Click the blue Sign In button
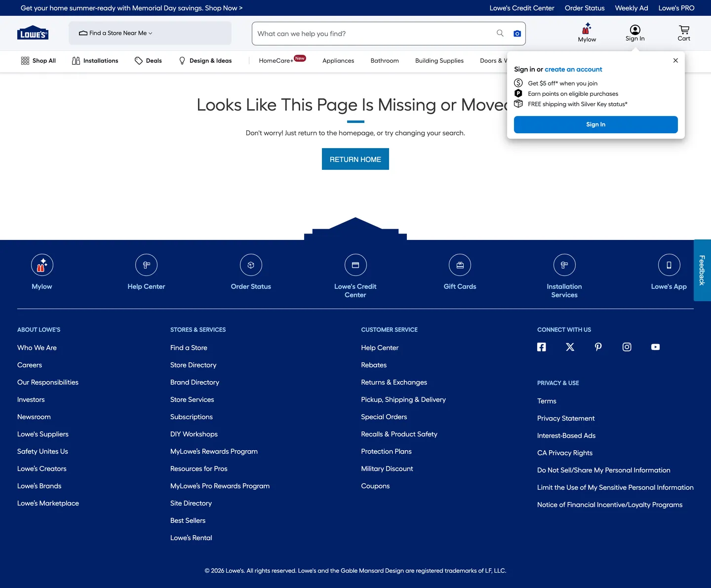This screenshot has height=588, width=711. pos(596,124)
